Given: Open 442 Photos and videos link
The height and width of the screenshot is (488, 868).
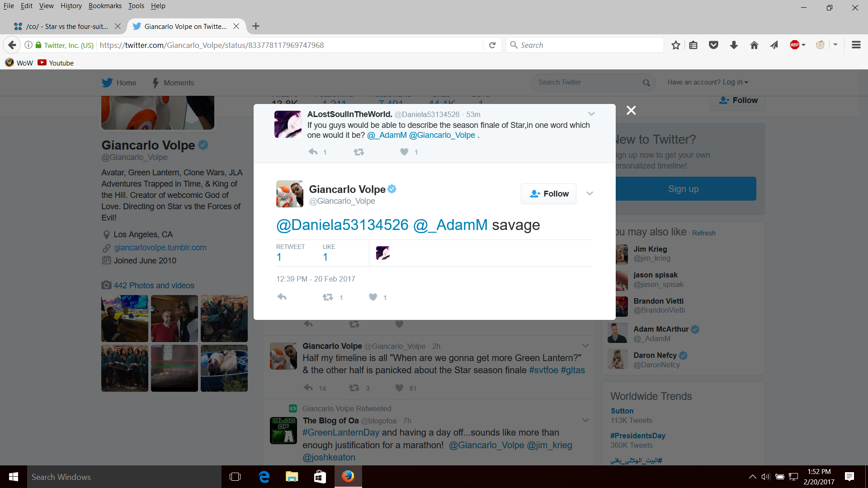Looking at the screenshot, I should pyautogui.click(x=154, y=286).
